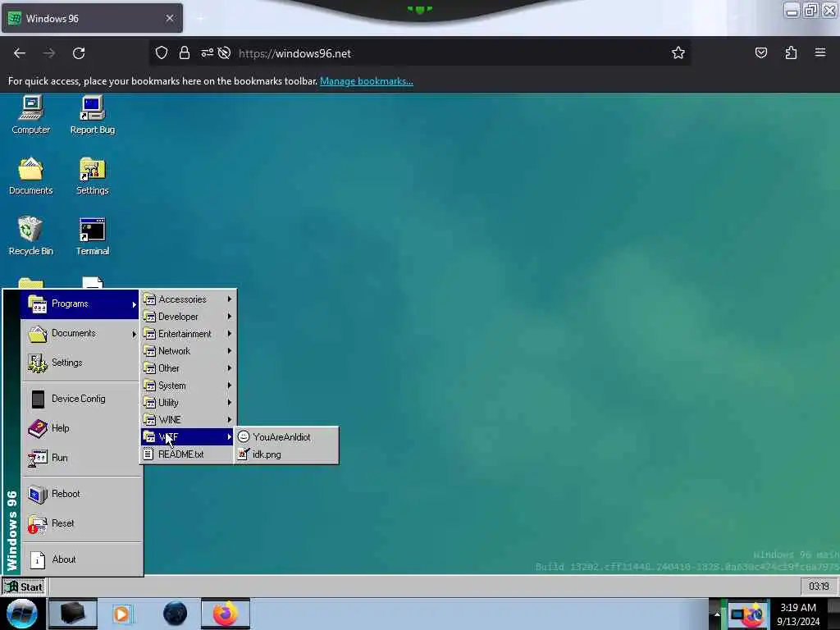The width and height of the screenshot is (840, 630).
Task: Click Reboot in the Start menu
Action: [x=80, y=494]
